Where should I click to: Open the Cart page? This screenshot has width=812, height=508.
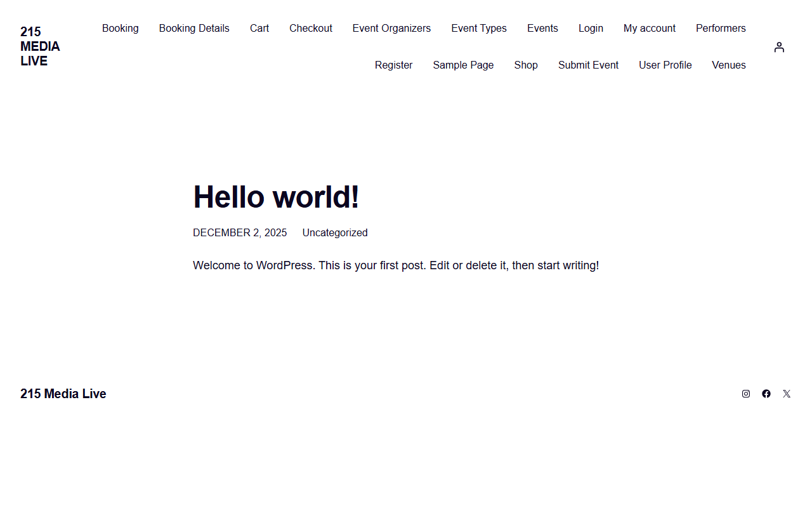pyautogui.click(x=259, y=28)
